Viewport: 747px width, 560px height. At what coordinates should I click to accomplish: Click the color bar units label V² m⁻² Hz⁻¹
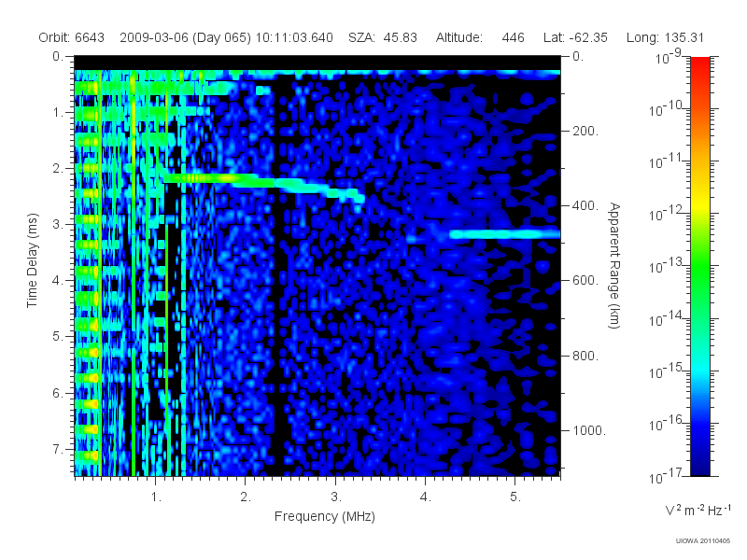(698, 510)
